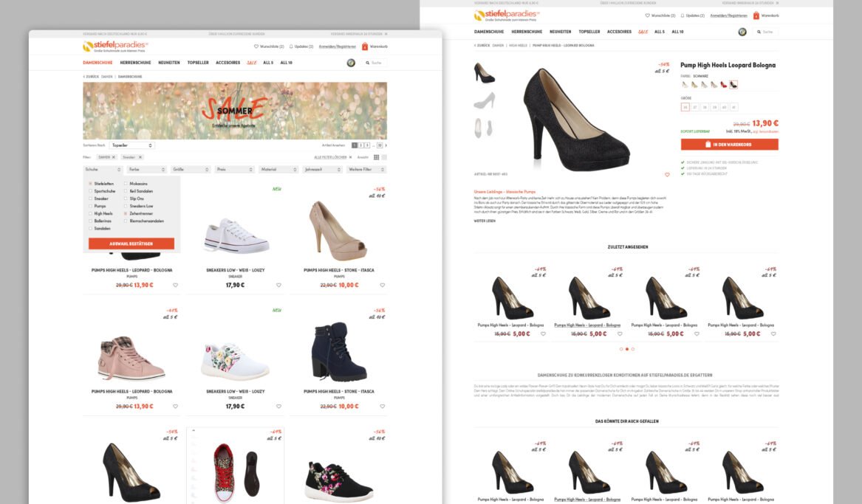Expand the Material filter dropdown
Screen dimensions: 862x504
(278, 170)
